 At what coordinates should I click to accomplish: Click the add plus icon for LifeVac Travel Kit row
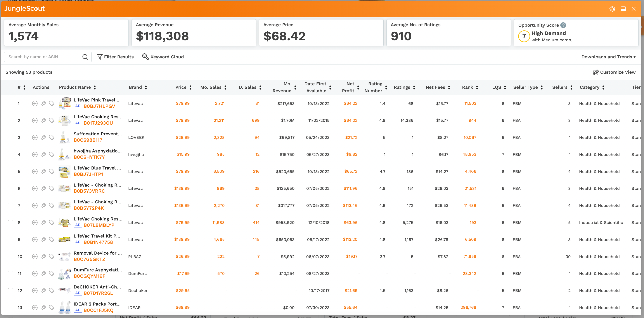35,239
